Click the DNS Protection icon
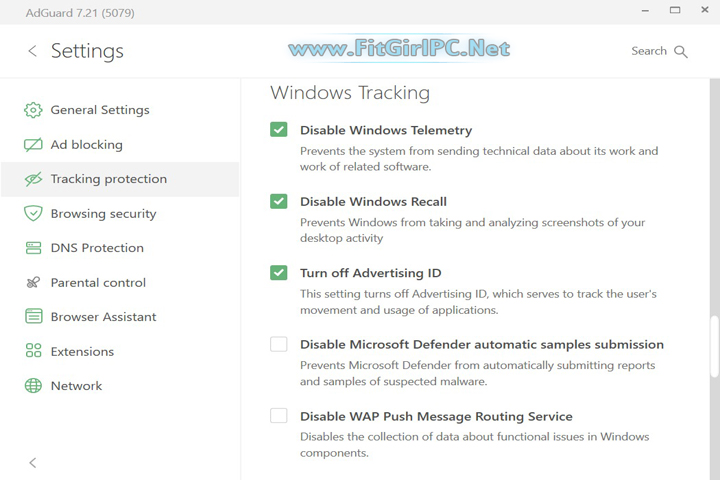Screen dimensions: 720x480 [x=33, y=248]
